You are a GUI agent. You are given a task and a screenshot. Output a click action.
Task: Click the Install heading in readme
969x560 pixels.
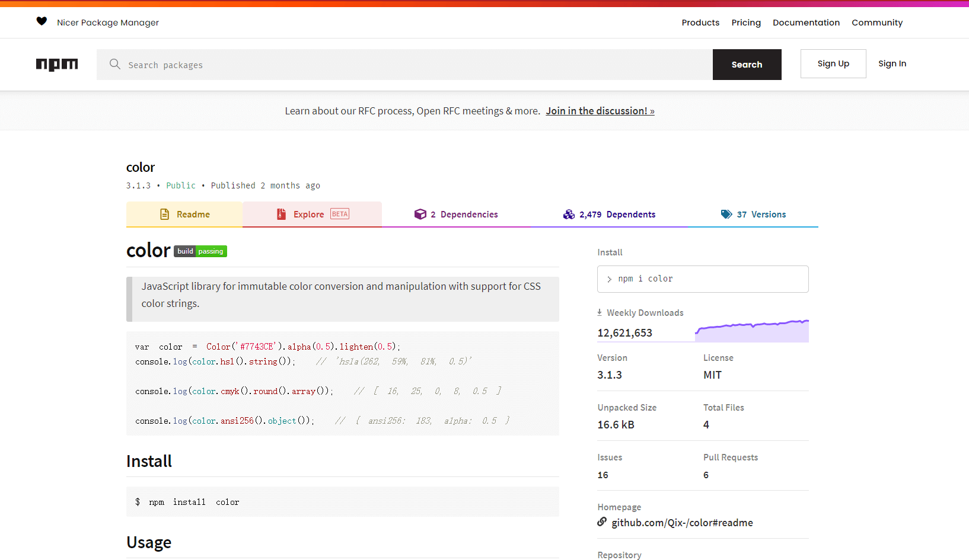pos(149,461)
